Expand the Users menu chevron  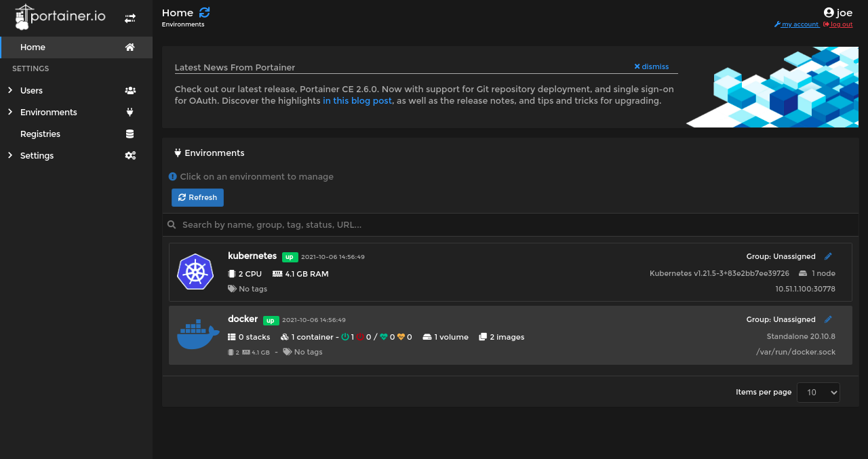click(x=10, y=90)
